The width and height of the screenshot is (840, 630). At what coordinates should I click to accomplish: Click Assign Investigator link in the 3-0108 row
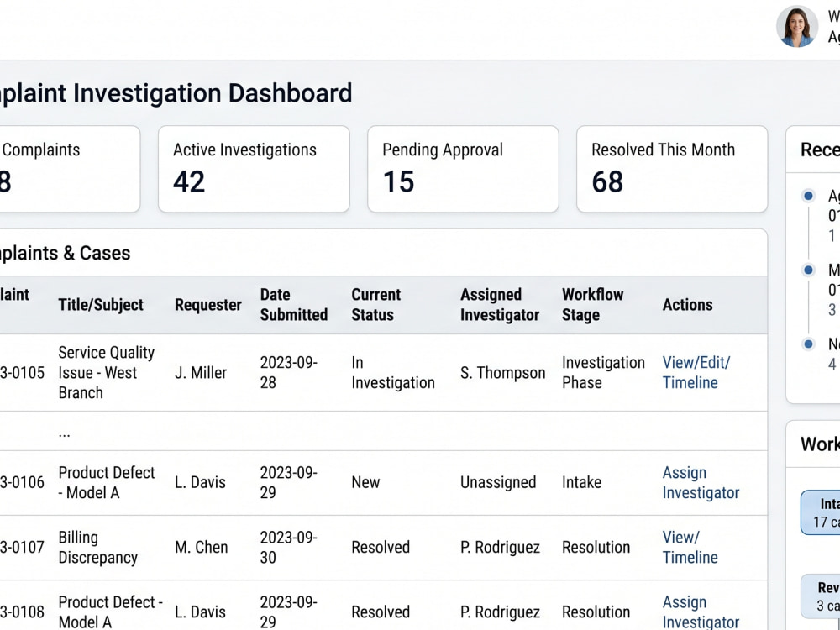[701, 612]
